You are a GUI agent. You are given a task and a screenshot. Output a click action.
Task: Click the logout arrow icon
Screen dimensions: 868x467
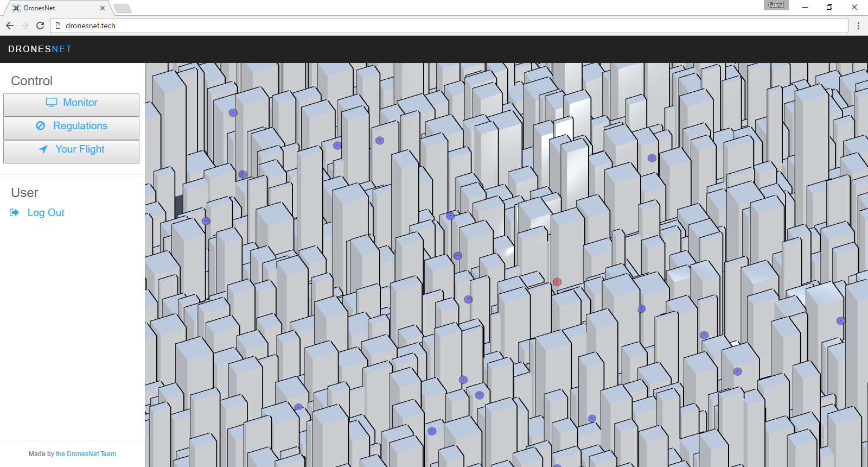click(x=15, y=212)
